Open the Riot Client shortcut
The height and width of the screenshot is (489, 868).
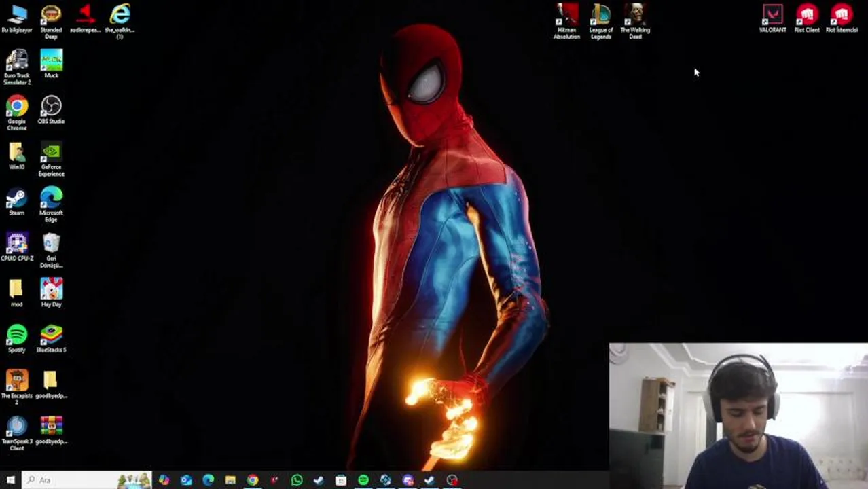tap(807, 18)
